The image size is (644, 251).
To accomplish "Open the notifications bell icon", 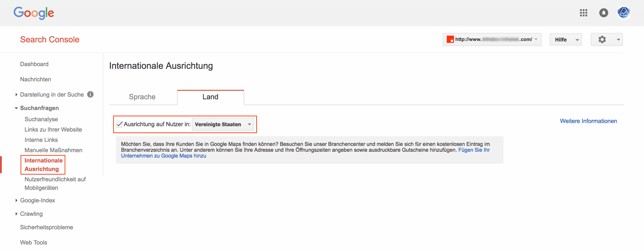I will (x=603, y=13).
